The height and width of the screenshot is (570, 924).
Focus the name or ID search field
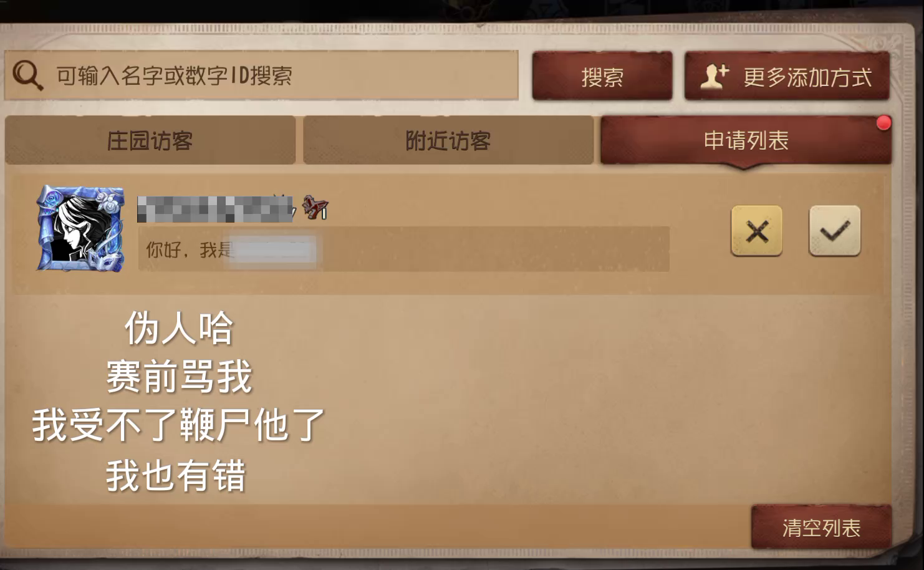[x=261, y=75]
